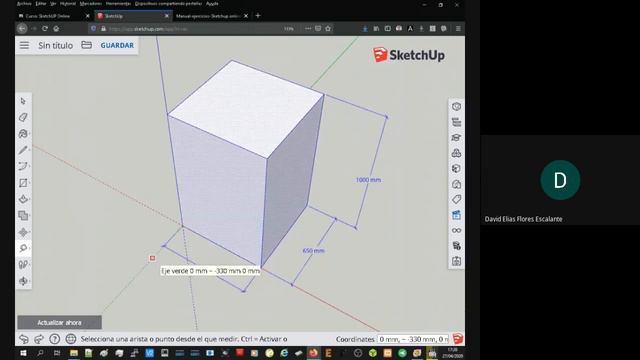Viewport: 640px width, 360px height.
Task: Select the Eraser tool
Action: 23,118
